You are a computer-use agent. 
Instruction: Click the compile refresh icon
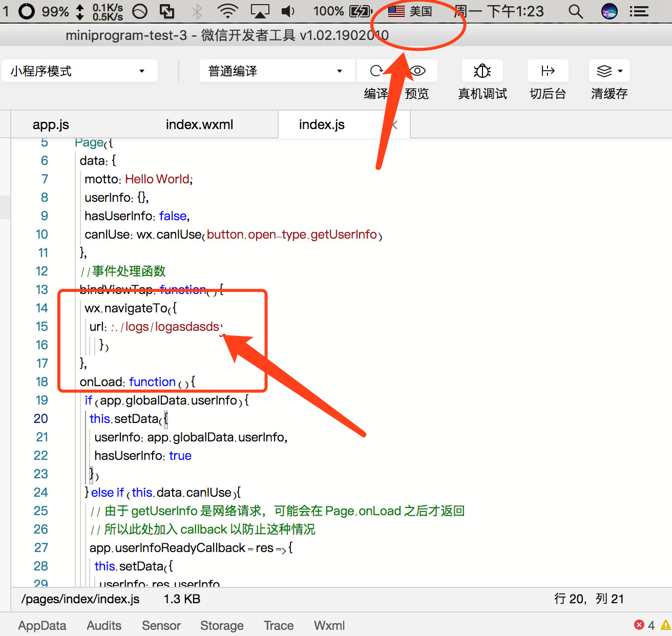click(x=377, y=71)
